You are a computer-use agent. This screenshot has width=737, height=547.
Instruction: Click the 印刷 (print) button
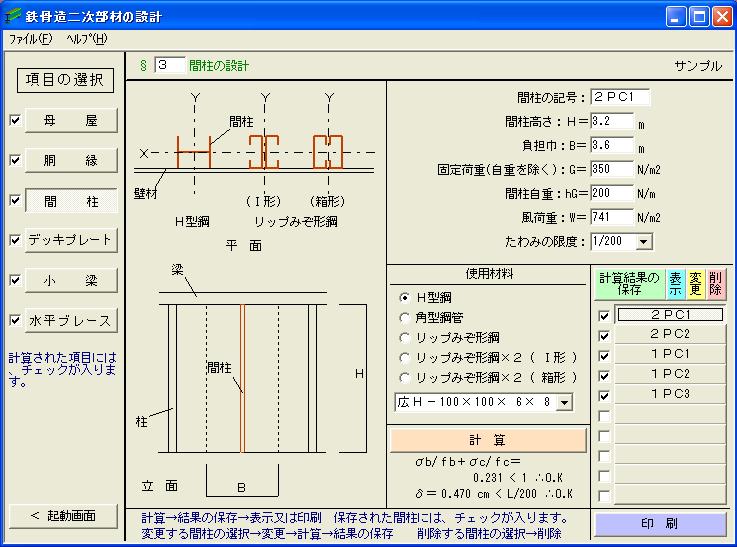[x=660, y=524]
